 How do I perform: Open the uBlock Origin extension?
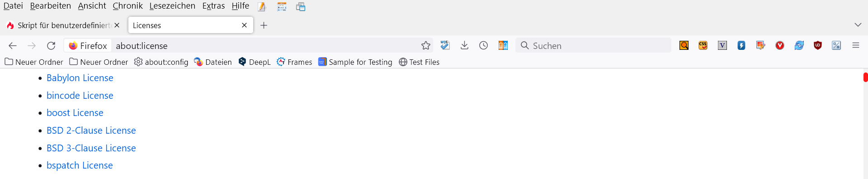click(x=817, y=45)
